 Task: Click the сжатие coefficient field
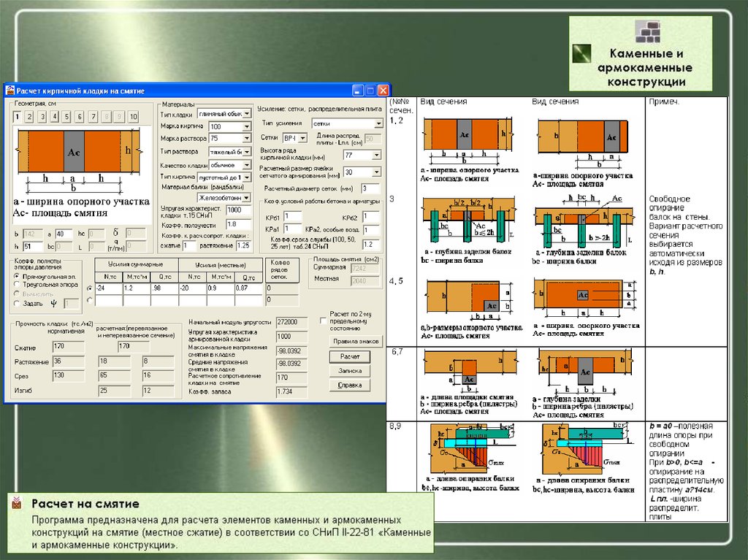click(189, 245)
